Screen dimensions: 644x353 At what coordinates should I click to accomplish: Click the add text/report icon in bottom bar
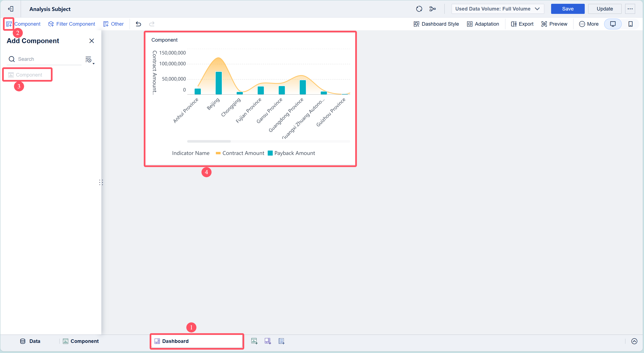point(281,341)
